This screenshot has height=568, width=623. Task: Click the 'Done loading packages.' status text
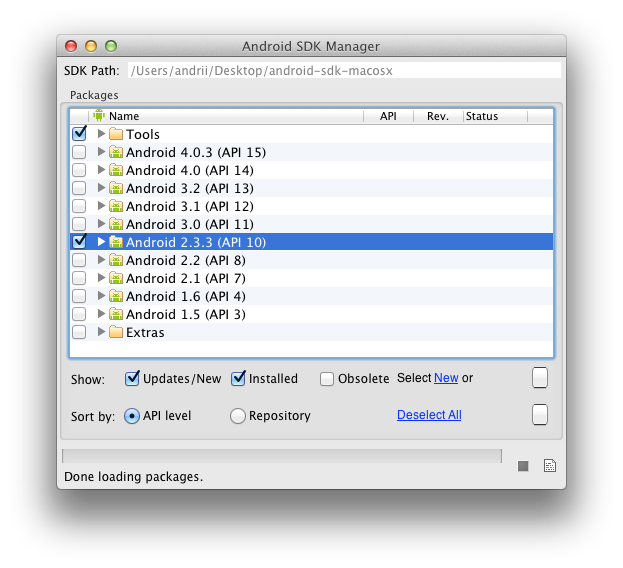pos(134,477)
